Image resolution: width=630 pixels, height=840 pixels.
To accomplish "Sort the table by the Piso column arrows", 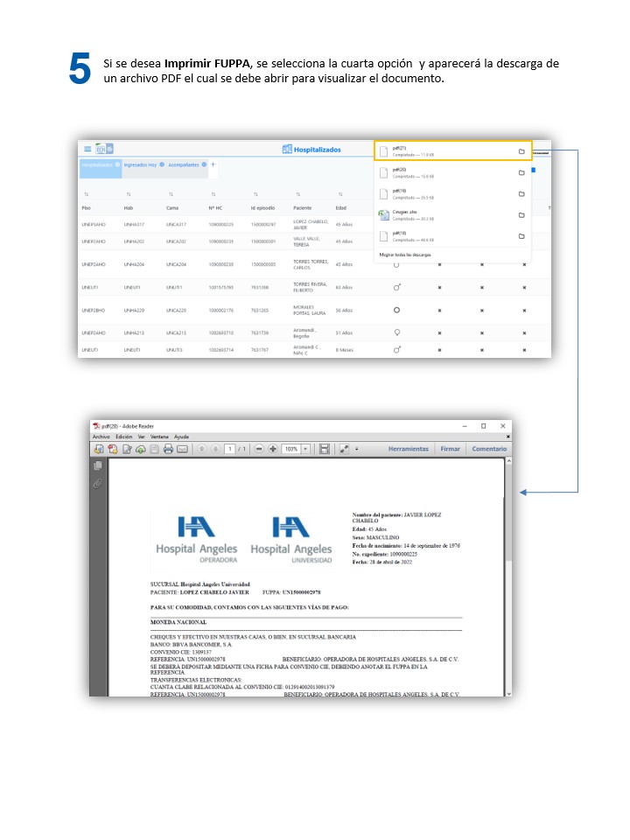I will (86, 194).
